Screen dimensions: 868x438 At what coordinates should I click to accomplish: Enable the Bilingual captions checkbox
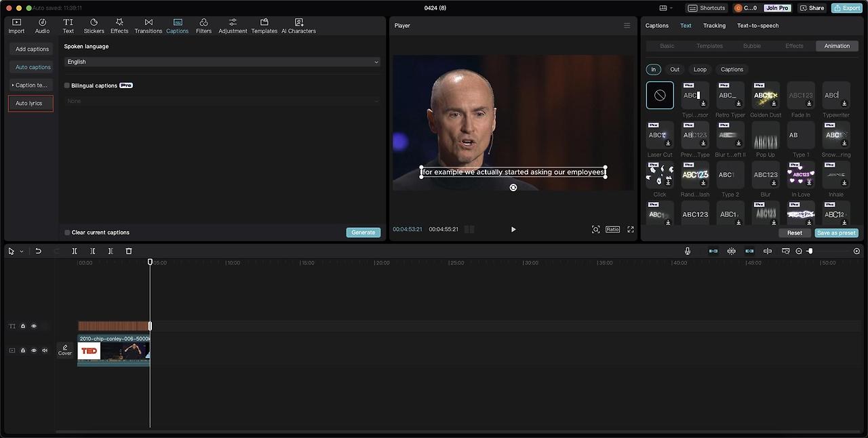pyautogui.click(x=67, y=85)
